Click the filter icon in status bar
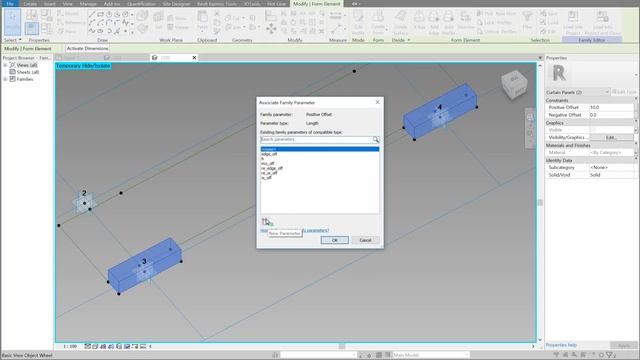Image resolution: width=640 pixels, height=360 pixels. click(x=610, y=355)
